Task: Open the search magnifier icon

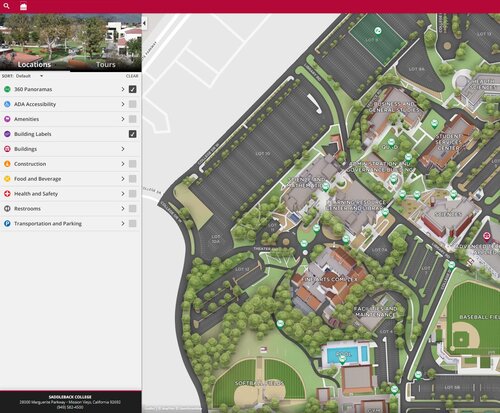Action: (6, 6)
